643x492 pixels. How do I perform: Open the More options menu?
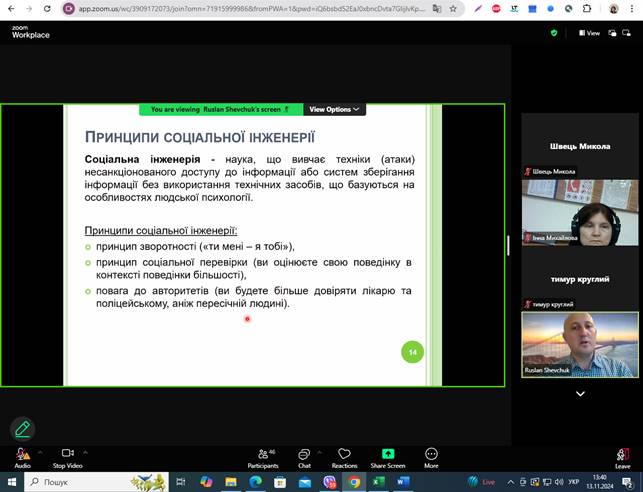431,454
